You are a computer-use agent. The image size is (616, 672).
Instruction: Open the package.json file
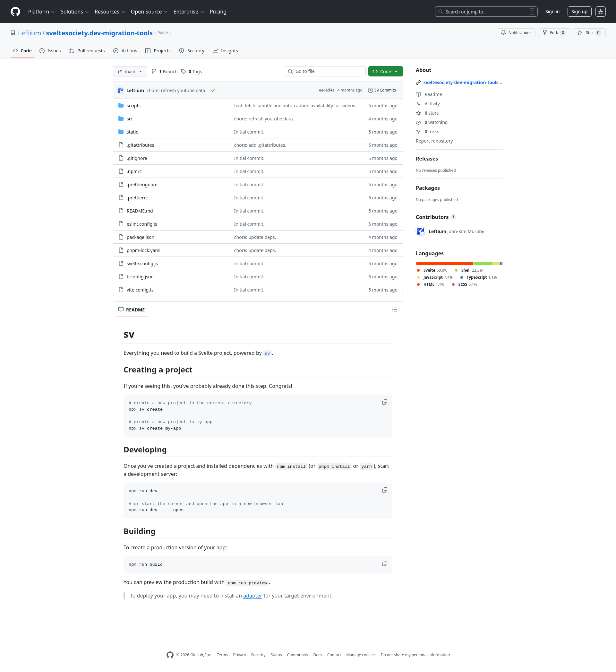click(140, 238)
